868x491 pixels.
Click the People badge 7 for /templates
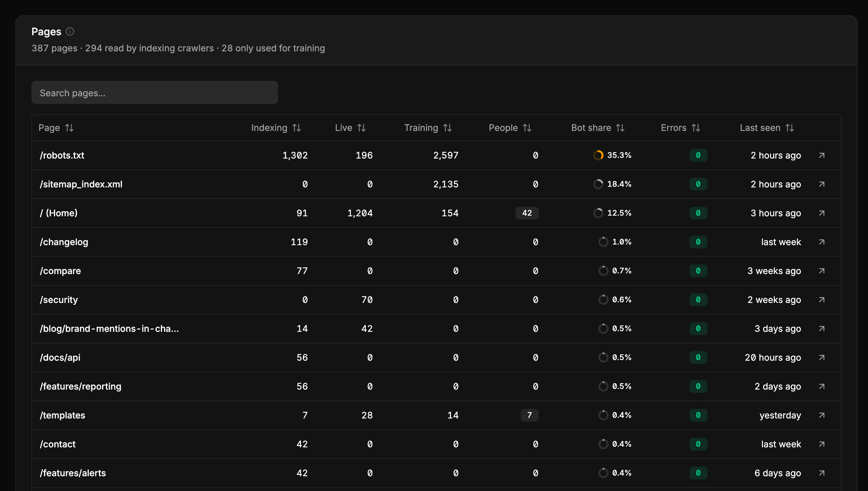529,416
